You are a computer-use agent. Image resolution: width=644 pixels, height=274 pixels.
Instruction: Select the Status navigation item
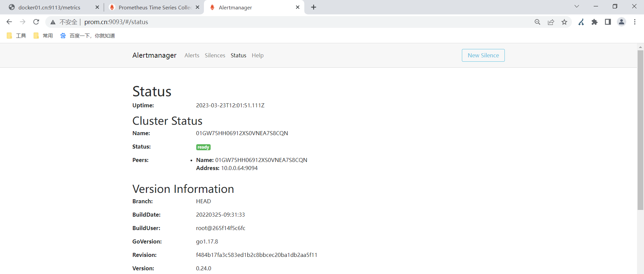coord(238,55)
